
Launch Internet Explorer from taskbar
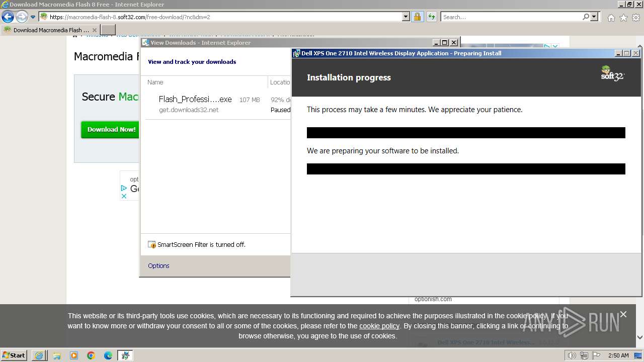click(x=39, y=355)
